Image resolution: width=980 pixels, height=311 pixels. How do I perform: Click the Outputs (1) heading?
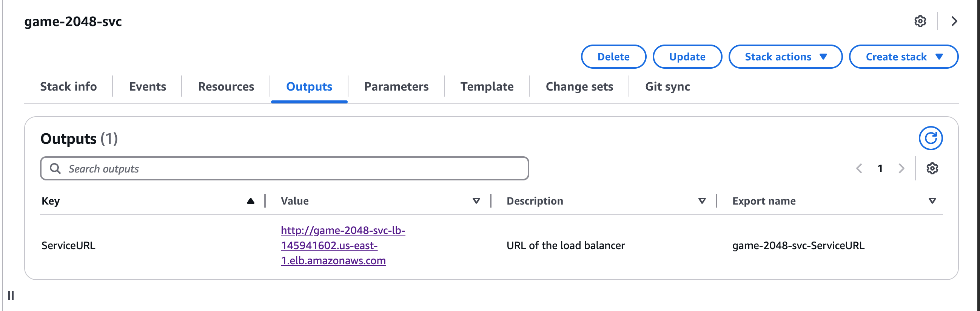coord(79,139)
